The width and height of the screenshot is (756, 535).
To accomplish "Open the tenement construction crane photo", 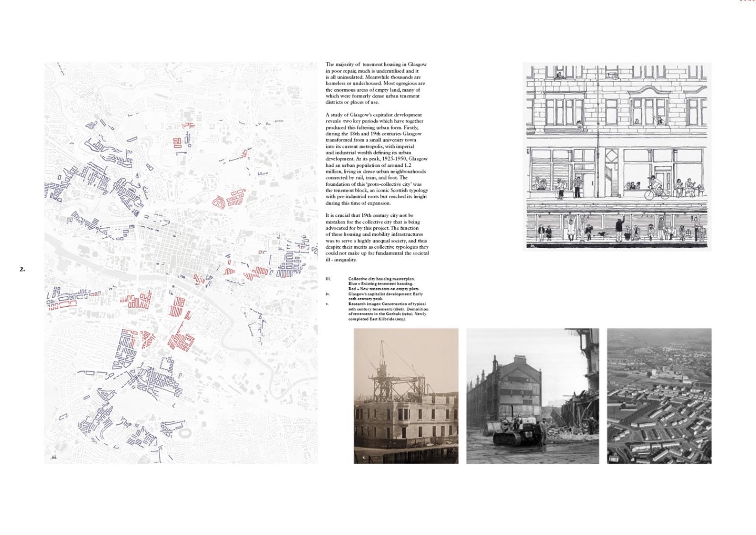I will (x=406, y=396).
